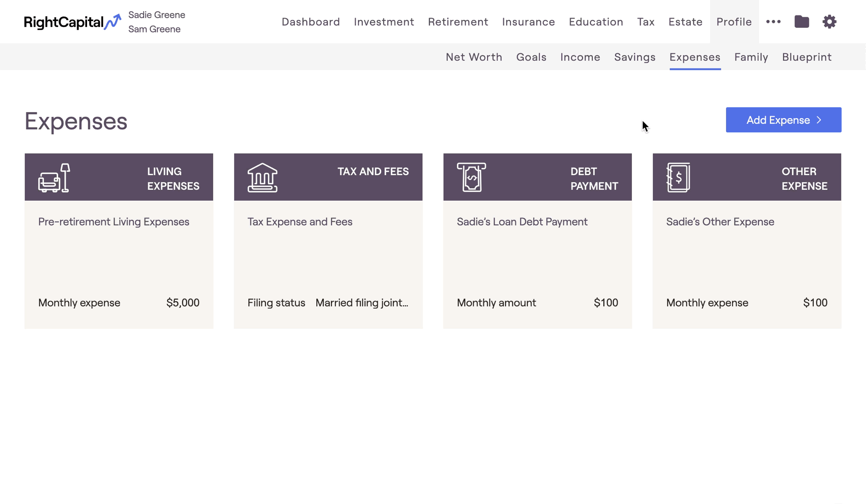The height and width of the screenshot is (504, 866).
Task: Click Monthly expense label on Other Expense card
Action: (707, 302)
